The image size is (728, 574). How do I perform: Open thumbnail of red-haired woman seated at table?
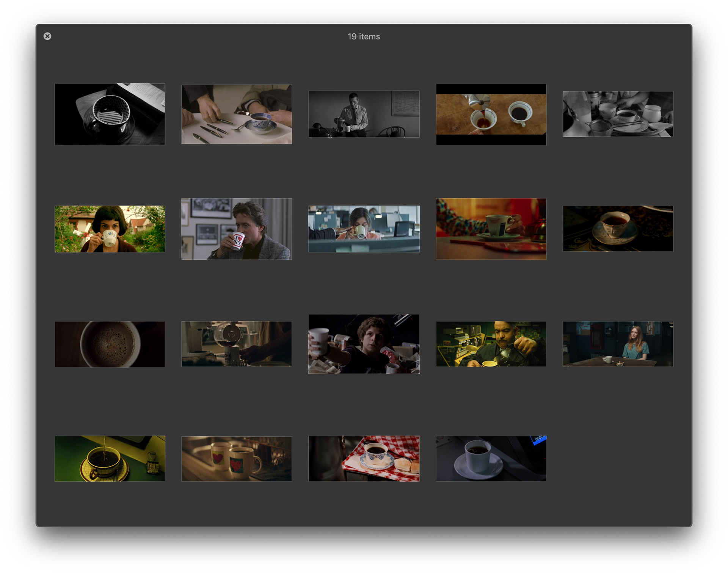click(618, 344)
